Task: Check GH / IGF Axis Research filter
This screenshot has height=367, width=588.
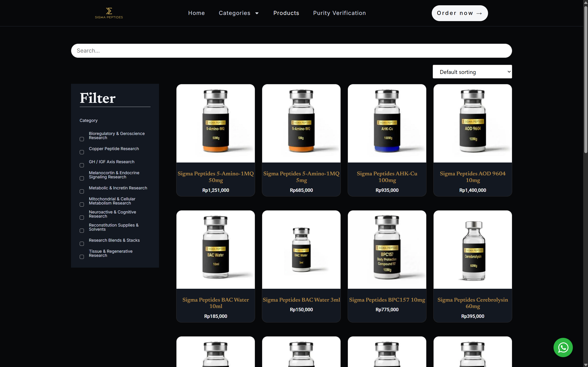Action: [x=82, y=165]
